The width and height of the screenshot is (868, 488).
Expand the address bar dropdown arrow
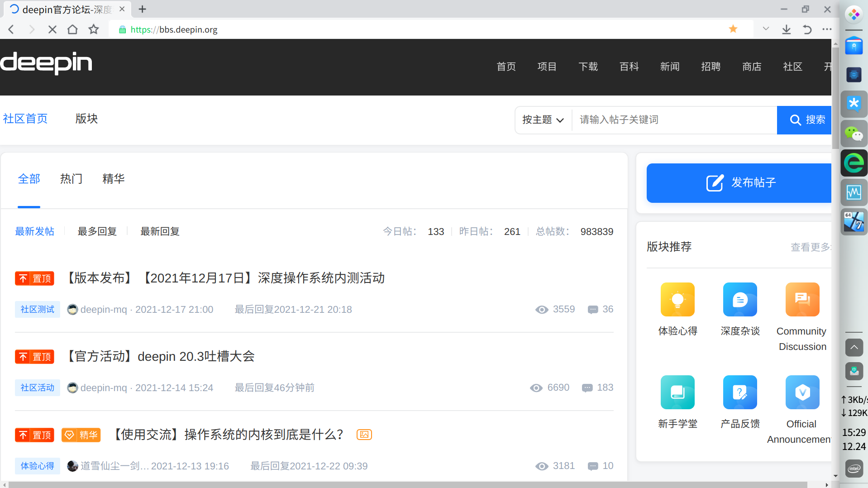(766, 29)
